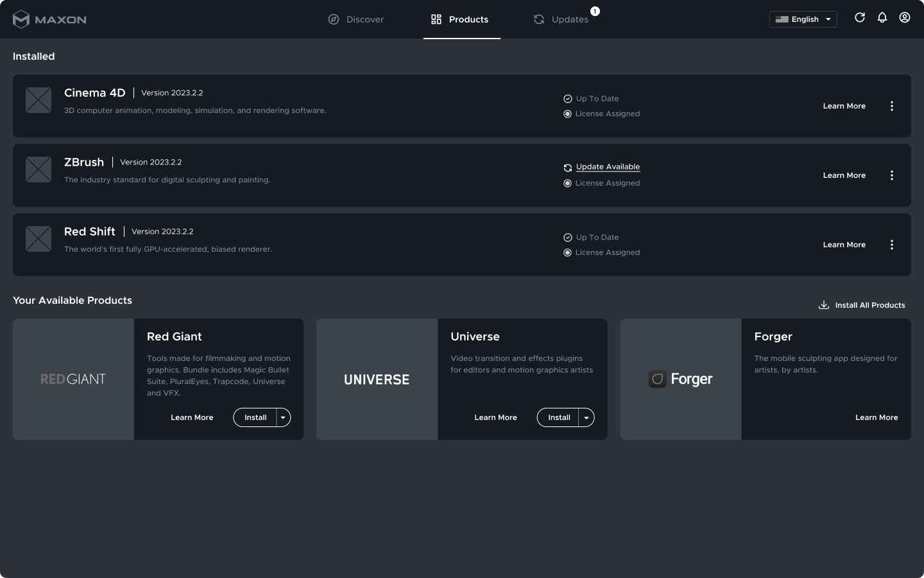Image resolution: width=924 pixels, height=578 pixels.
Task: Open ZBrush more options menu
Action: (x=892, y=175)
